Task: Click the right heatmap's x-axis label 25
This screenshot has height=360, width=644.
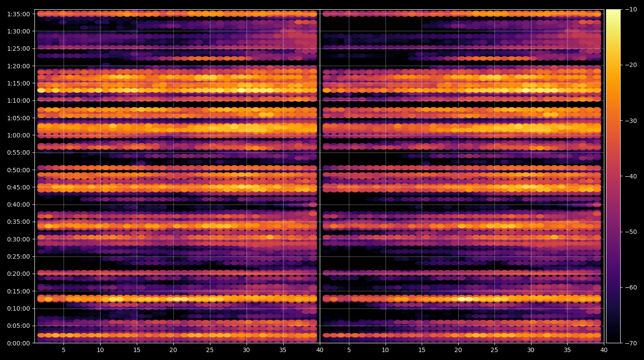Action: (x=494, y=350)
